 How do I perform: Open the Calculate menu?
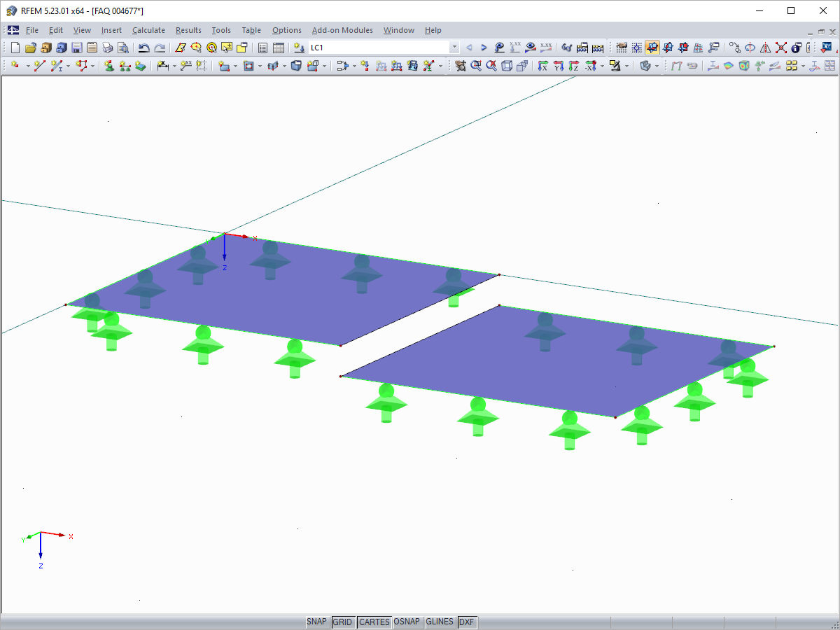point(148,30)
